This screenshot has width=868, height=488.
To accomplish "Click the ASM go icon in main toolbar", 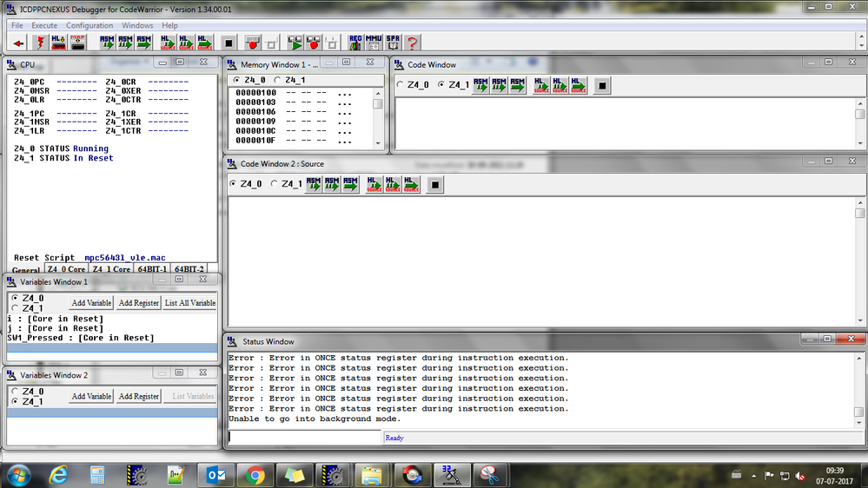I will pos(144,43).
